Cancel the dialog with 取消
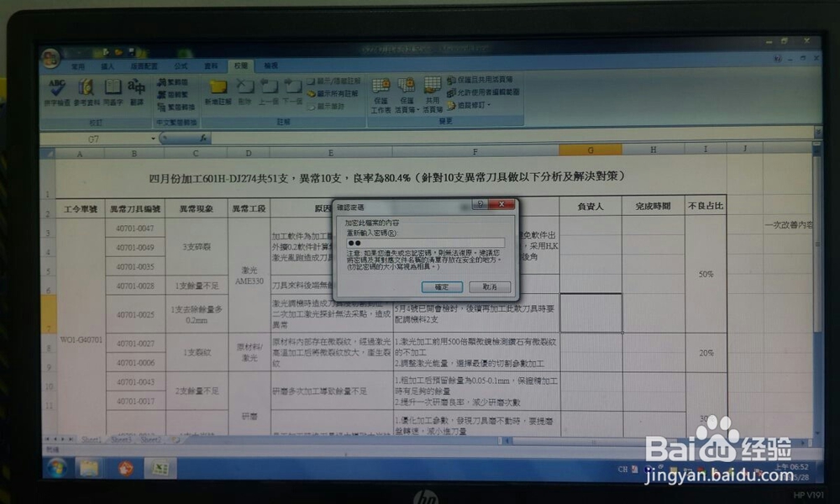 490,287
